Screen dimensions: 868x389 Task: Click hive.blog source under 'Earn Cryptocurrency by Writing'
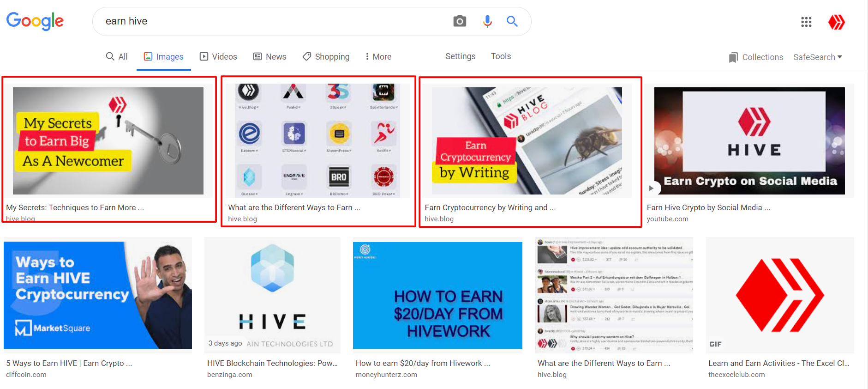point(439,219)
